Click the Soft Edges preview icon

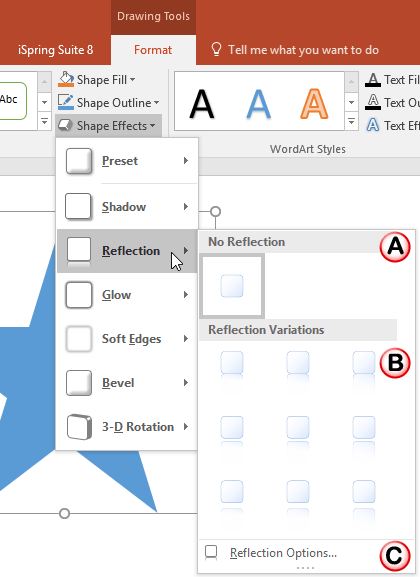(x=78, y=339)
